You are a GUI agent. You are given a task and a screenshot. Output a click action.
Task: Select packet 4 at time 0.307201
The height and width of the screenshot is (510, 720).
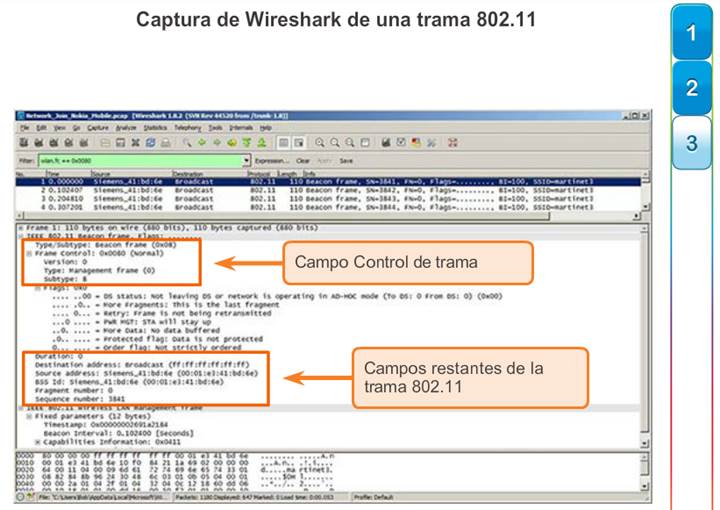[328, 207]
